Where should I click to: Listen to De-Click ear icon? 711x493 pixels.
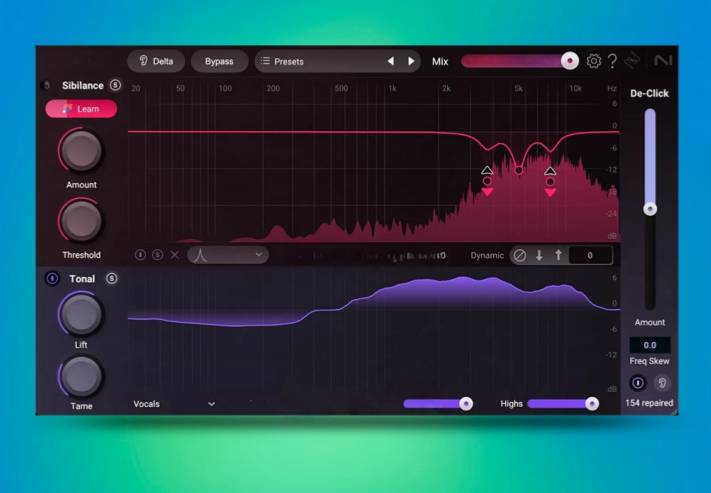[662, 383]
